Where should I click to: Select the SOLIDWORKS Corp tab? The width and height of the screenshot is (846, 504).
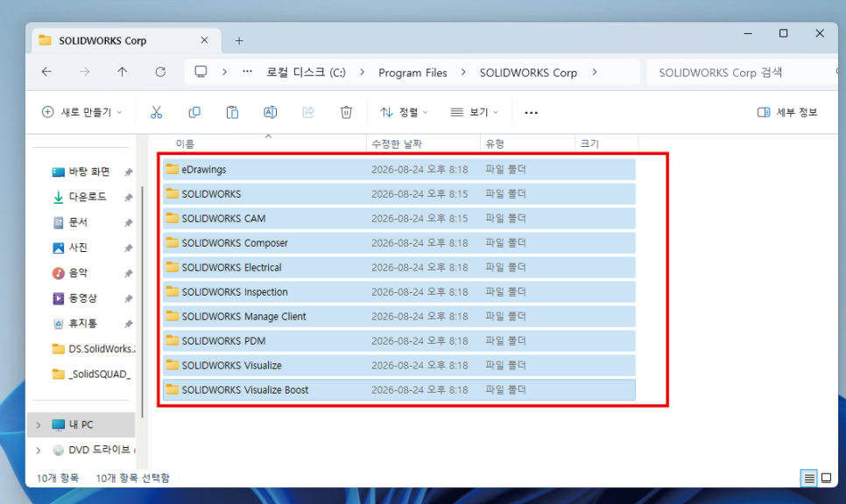click(126, 40)
